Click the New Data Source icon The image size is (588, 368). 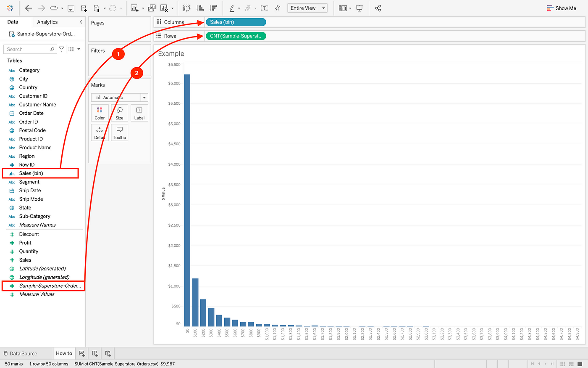[84, 8]
